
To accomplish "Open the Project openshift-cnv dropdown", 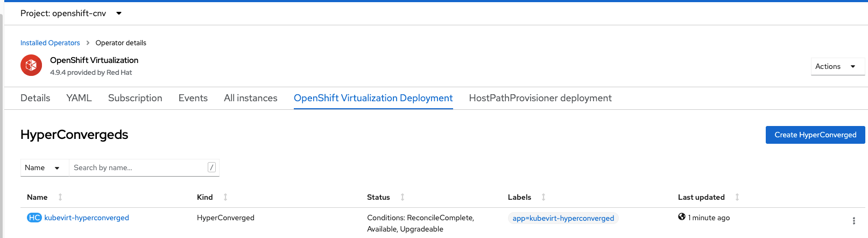I will (x=71, y=13).
